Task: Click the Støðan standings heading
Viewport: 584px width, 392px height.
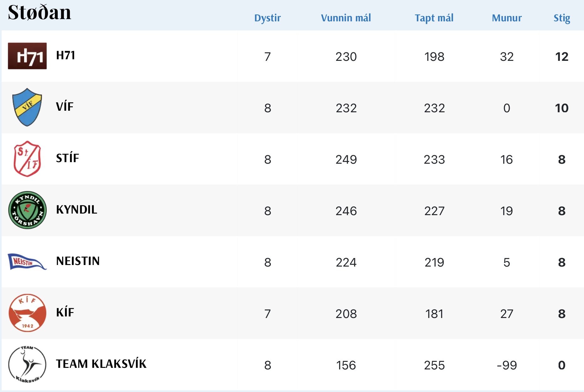Action: 40,13
